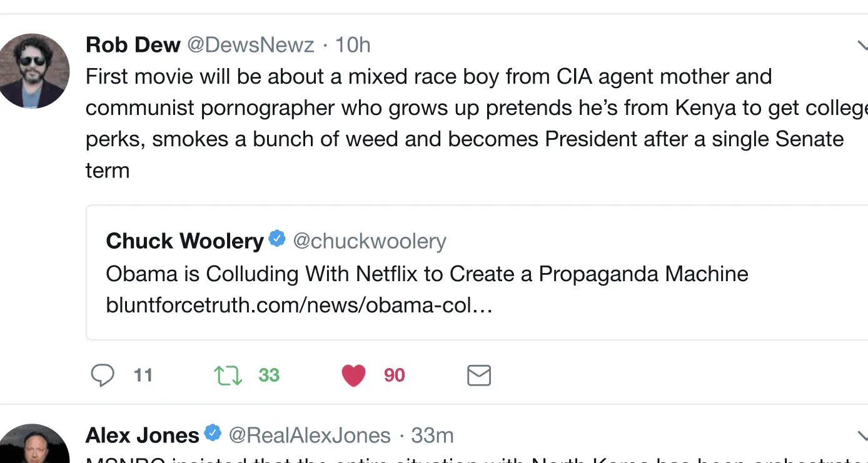This screenshot has width=868, height=463.
Task: Click the direct message envelope icon
Action: (x=479, y=376)
